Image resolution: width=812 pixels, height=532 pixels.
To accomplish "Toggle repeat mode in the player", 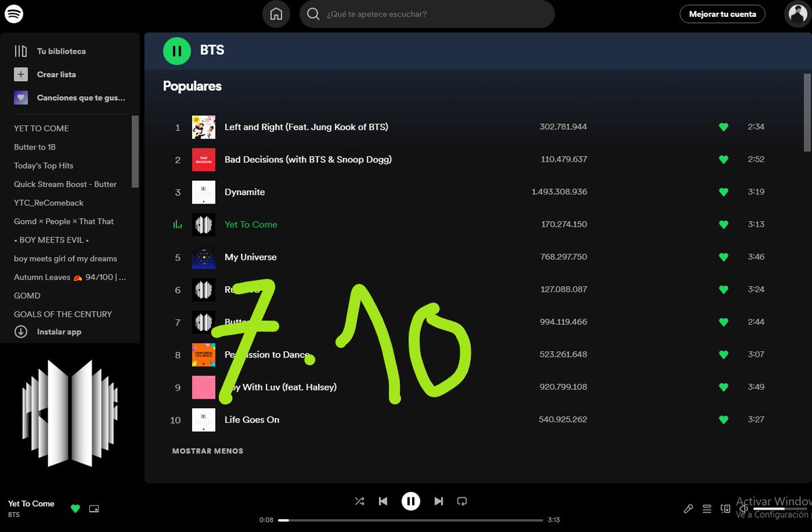I will (462, 502).
